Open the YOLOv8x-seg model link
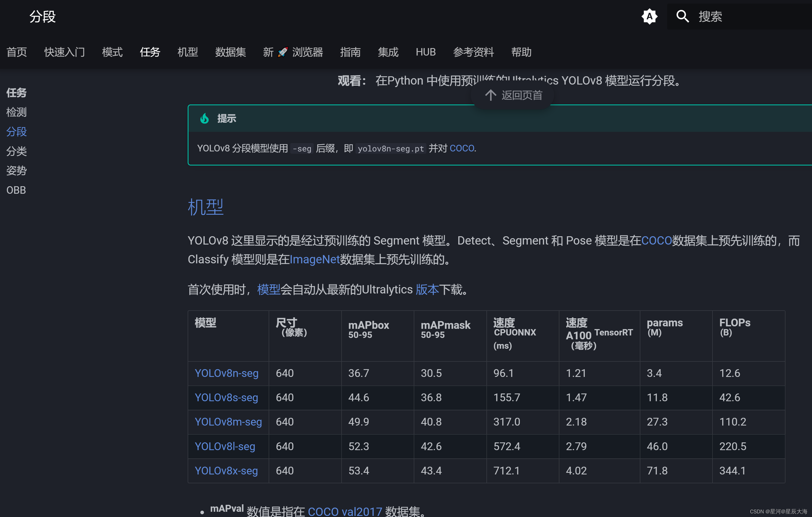This screenshot has width=812, height=517. (226, 471)
